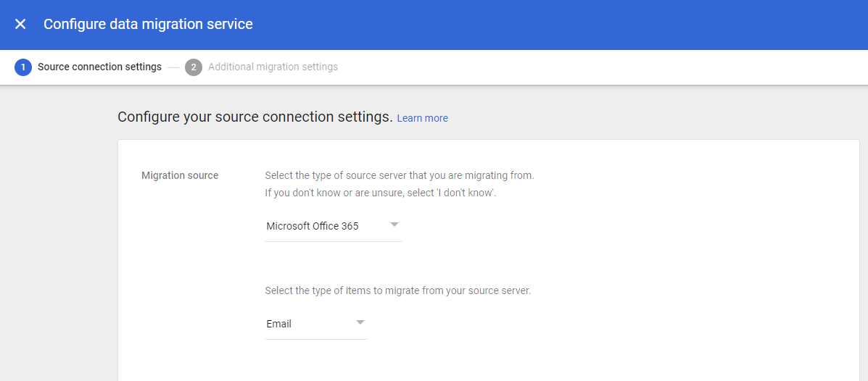
Task: Open the Source connection settings step
Action: (99, 67)
